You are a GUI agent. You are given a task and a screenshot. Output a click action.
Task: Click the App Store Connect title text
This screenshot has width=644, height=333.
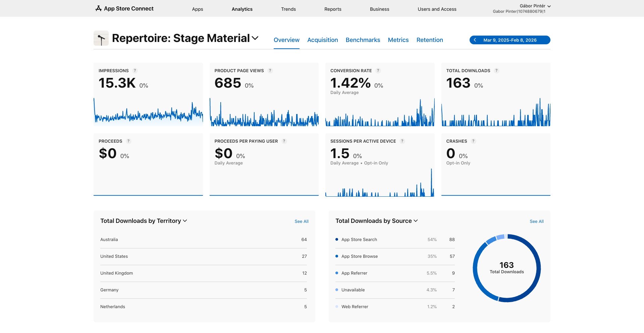coord(129,9)
